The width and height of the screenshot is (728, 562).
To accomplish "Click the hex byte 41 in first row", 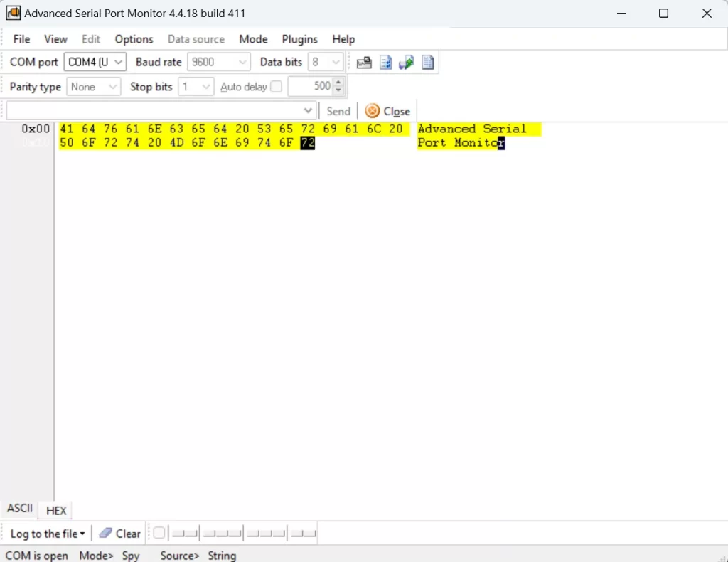I will click(66, 129).
